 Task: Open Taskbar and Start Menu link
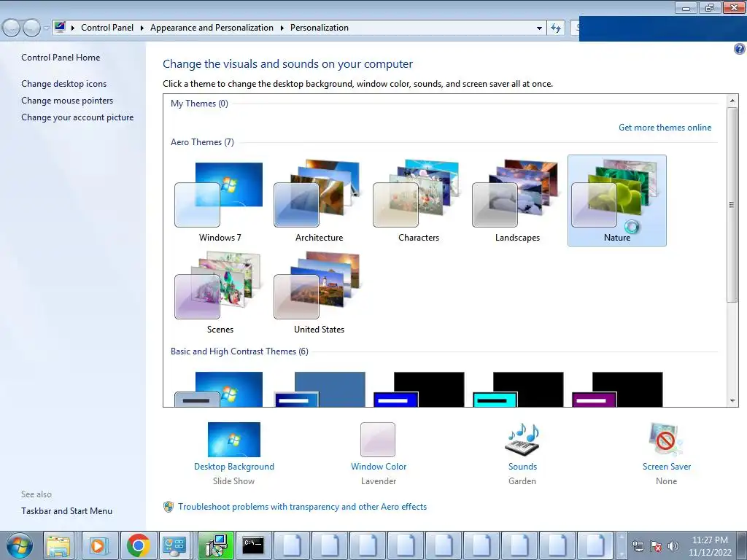[66, 511]
